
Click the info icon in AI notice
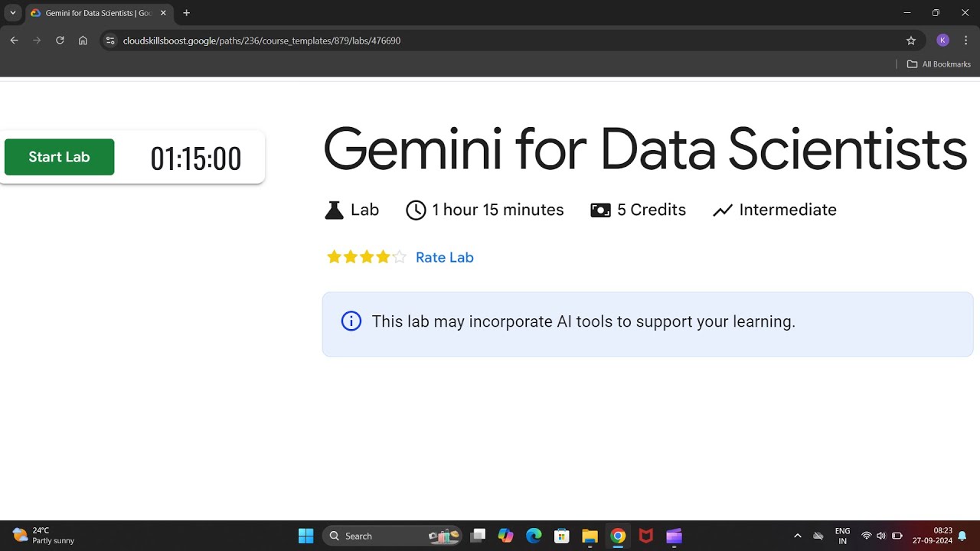pyautogui.click(x=351, y=321)
